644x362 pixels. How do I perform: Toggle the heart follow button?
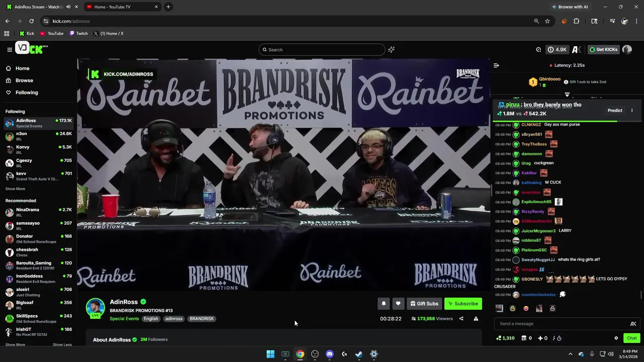pyautogui.click(x=398, y=304)
